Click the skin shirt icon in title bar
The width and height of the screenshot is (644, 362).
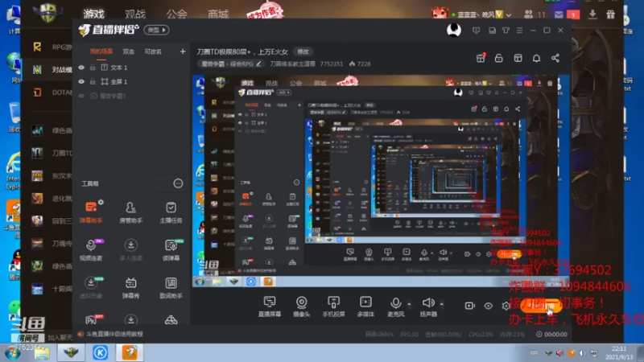(x=506, y=31)
